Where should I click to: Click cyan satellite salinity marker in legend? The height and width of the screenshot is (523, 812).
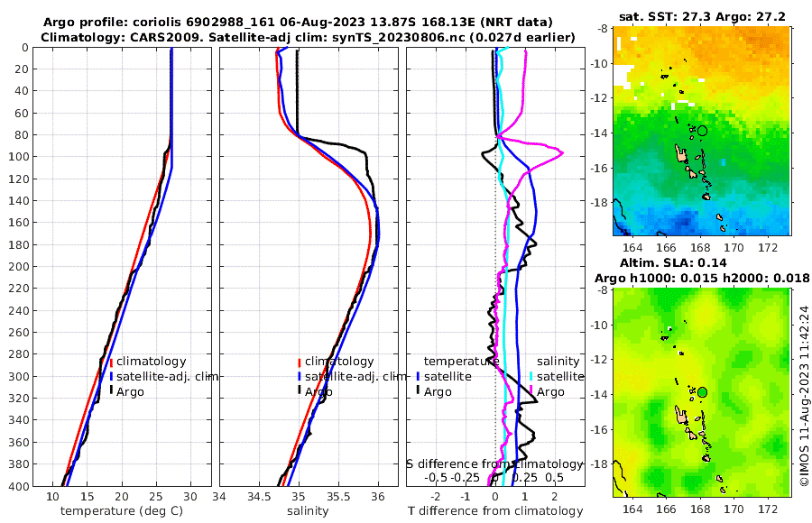tap(531, 377)
